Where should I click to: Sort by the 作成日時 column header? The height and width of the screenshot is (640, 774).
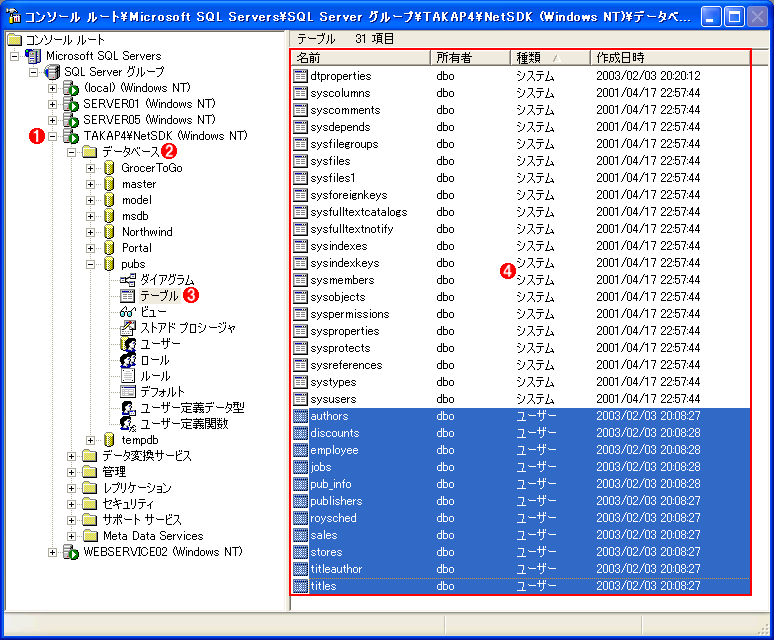(x=668, y=58)
